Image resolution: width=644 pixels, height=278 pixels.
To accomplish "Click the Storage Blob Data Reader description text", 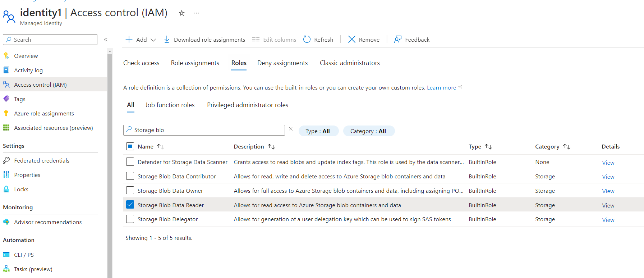I will (317, 205).
